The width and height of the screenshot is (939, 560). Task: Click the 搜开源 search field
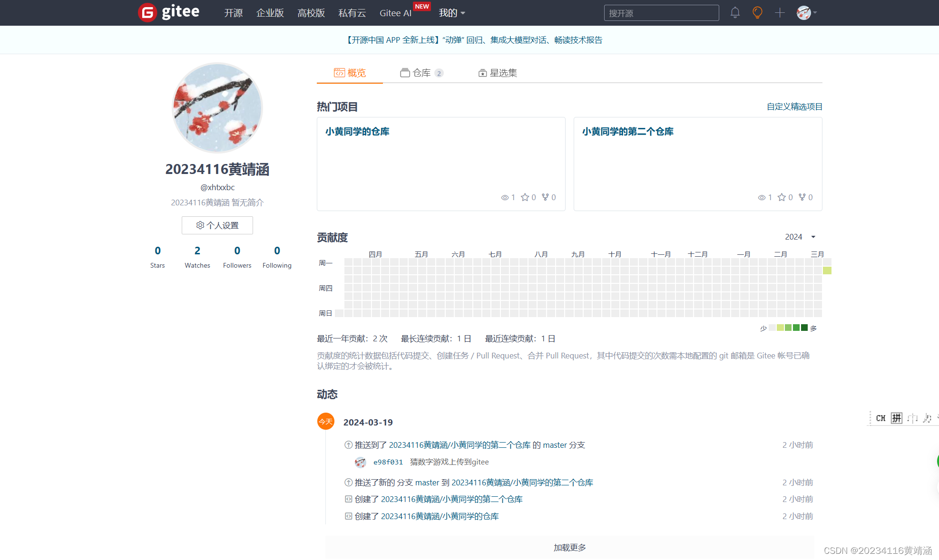[661, 13]
